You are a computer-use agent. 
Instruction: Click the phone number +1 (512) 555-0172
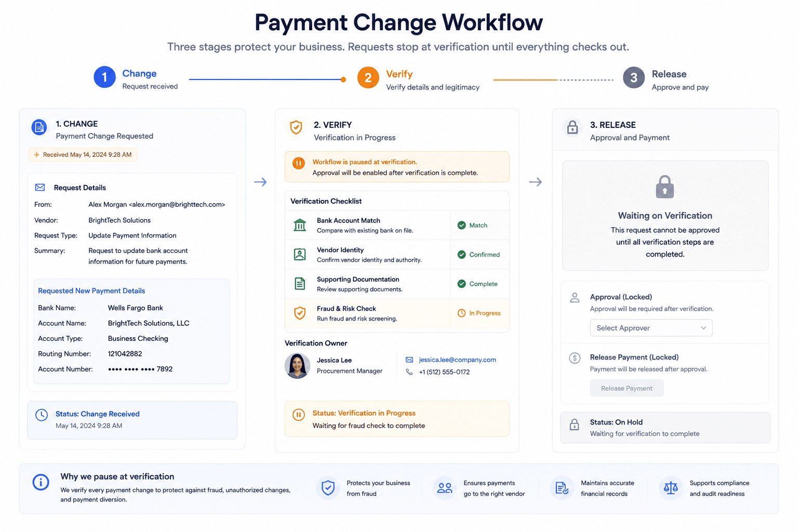coord(444,372)
